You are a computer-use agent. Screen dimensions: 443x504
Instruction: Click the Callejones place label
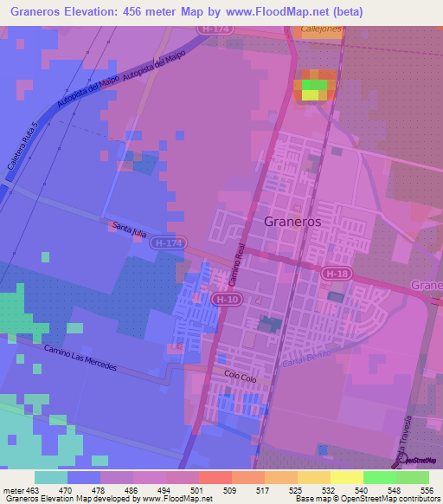tap(321, 29)
